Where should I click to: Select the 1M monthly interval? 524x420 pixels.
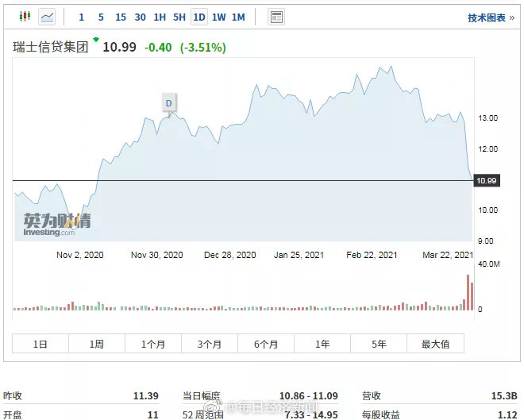click(x=239, y=17)
